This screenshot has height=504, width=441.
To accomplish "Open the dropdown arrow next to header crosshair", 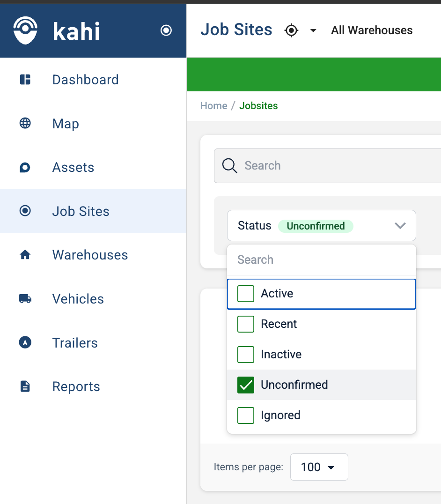I will click(313, 30).
